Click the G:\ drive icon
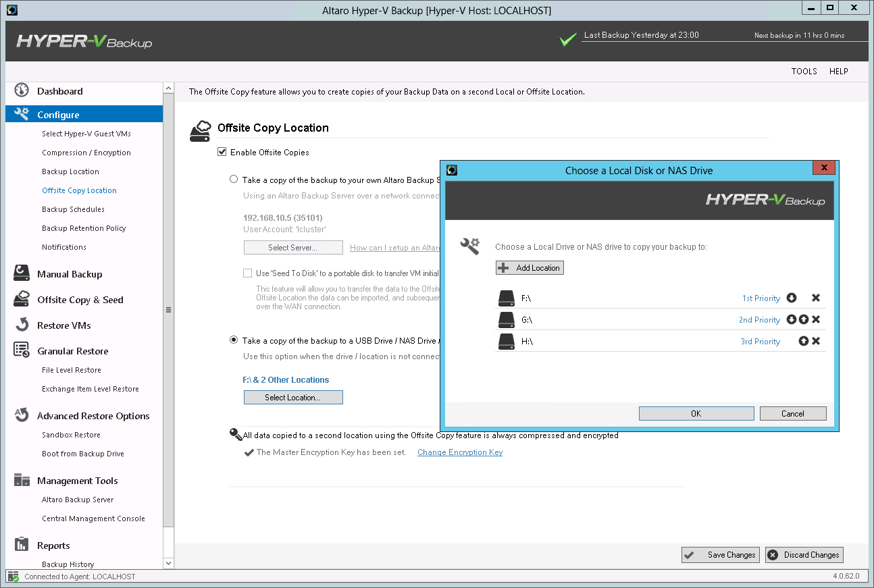 507,319
